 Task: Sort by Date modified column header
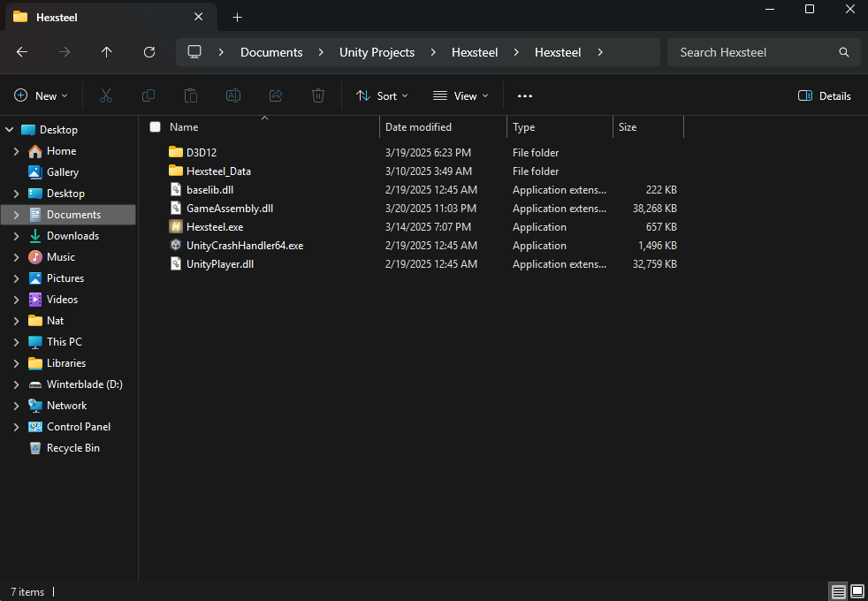(443, 126)
